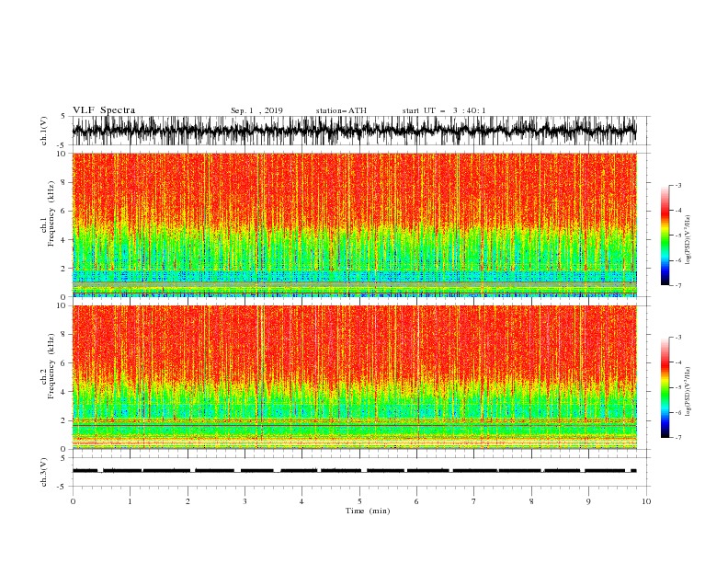Click the '-3' label on ch.1 color bar
Viewport: 728px width, 563px height.
pos(677,185)
